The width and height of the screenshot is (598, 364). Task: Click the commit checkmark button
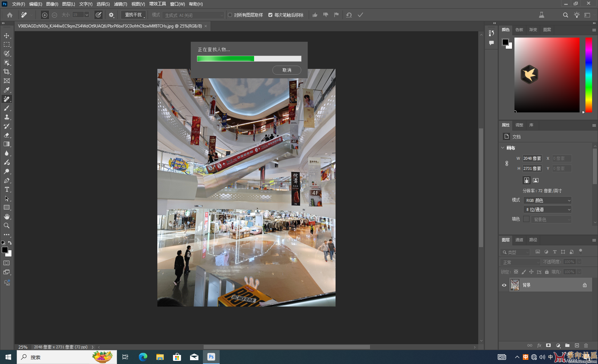click(360, 15)
